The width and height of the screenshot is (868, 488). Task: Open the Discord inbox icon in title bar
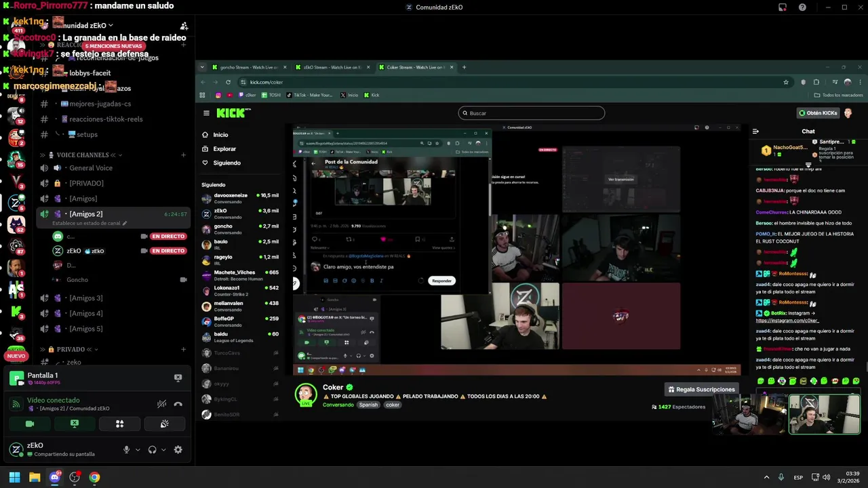(783, 7)
